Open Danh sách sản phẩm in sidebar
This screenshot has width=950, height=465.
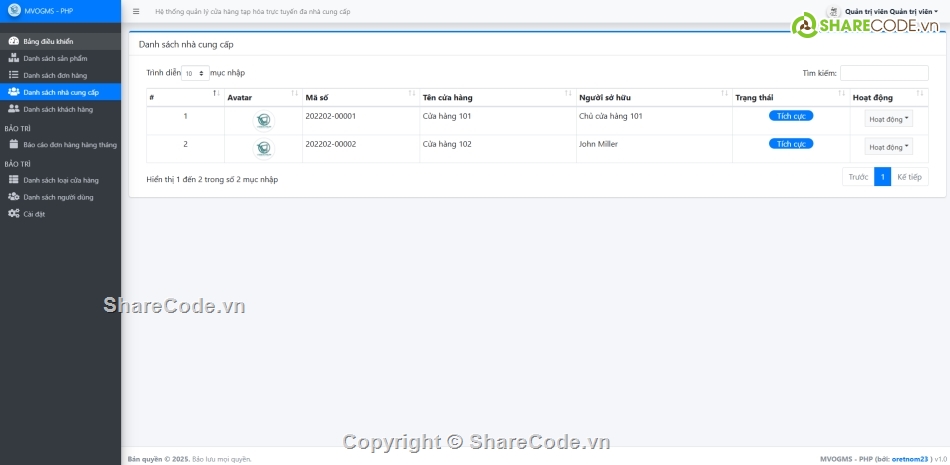pyautogui.click(x=55, y=59)
